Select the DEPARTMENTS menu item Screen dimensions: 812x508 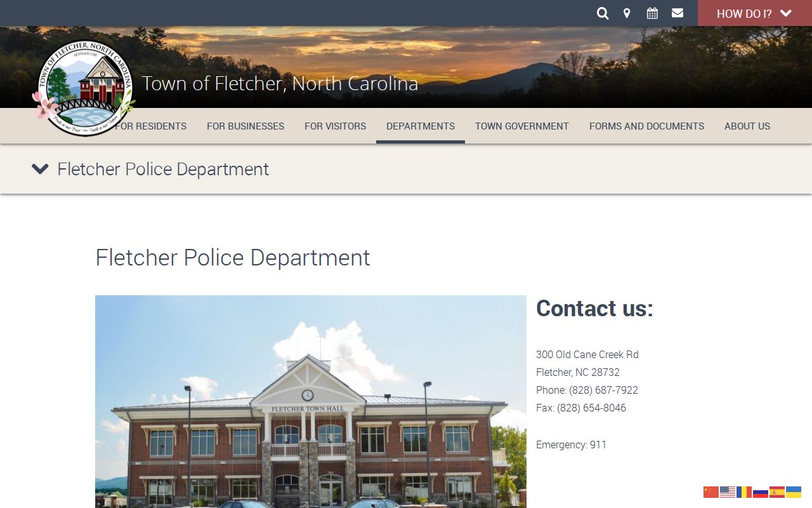click(421, 126)
